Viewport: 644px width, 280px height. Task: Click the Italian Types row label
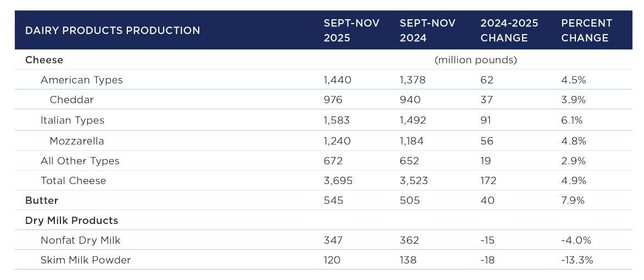tap(72, 120)
